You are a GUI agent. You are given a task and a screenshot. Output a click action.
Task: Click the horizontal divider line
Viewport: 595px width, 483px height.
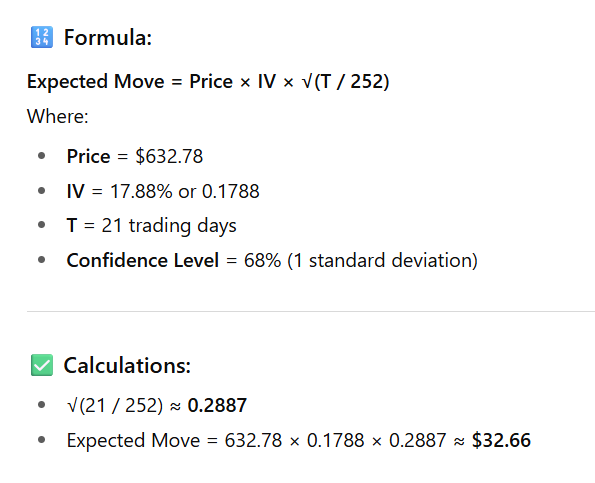[x=311, y=312]
